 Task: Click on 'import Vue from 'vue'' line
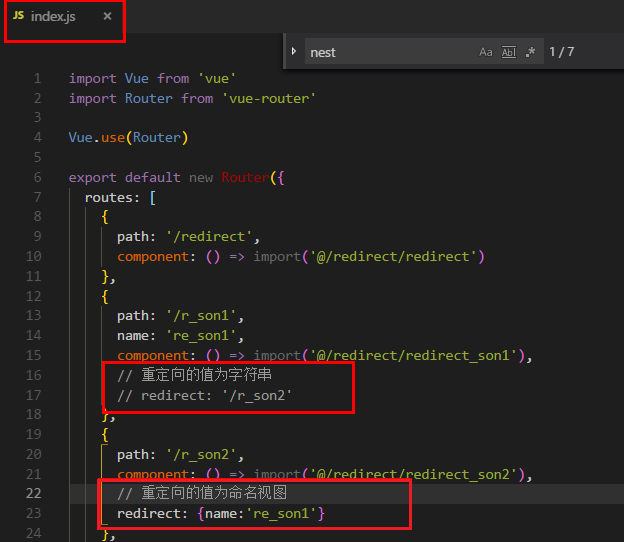[x=152, y=78]
